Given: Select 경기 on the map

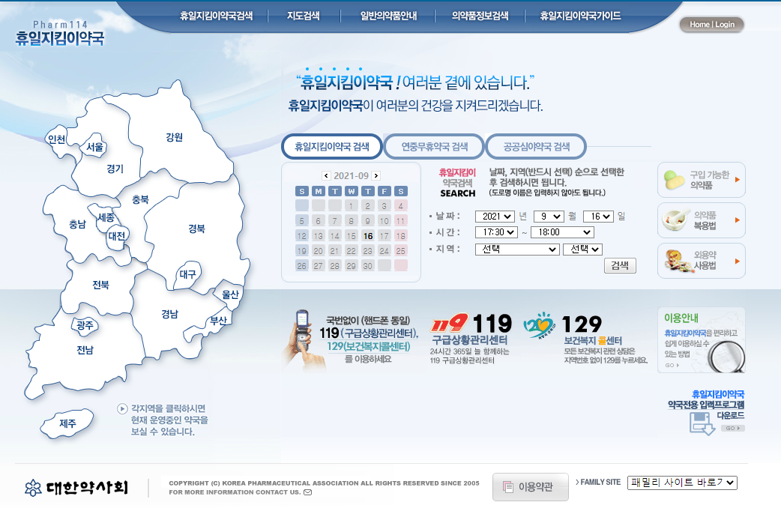Looking at the screenshot, I should coord(115,169).
